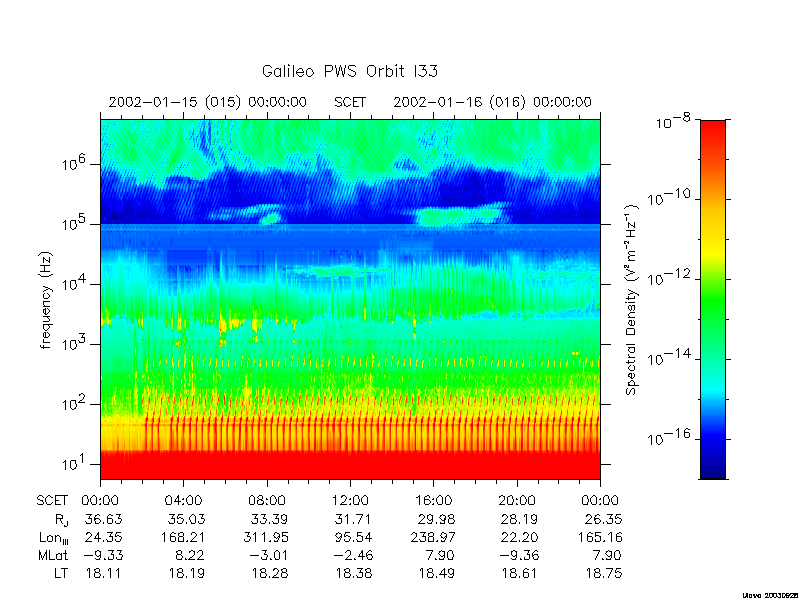
Task: Click the plot title Galileo PWS Orbit I33
Action: tap(349, 71)
